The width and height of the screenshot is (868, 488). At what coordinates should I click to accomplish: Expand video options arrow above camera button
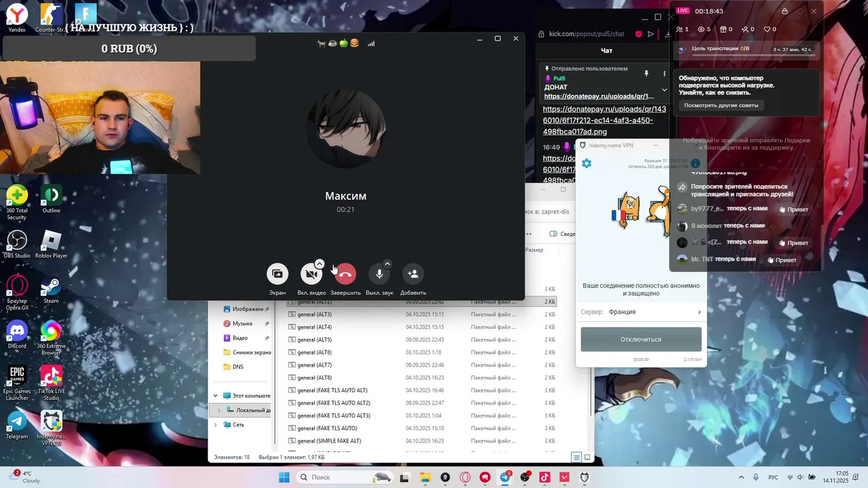pyautogui.click(x=319, y=264)
